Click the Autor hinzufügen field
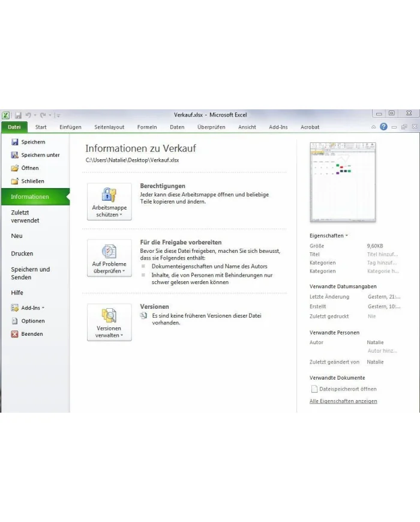This screenshot has width=420, height=522. coord(382,351)
